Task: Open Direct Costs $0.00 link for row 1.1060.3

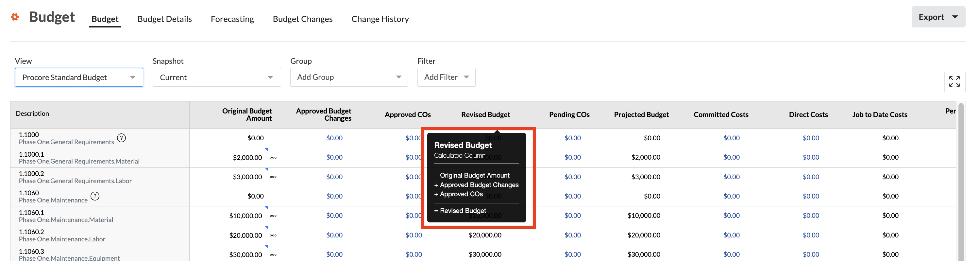Action: click(811, 254)
